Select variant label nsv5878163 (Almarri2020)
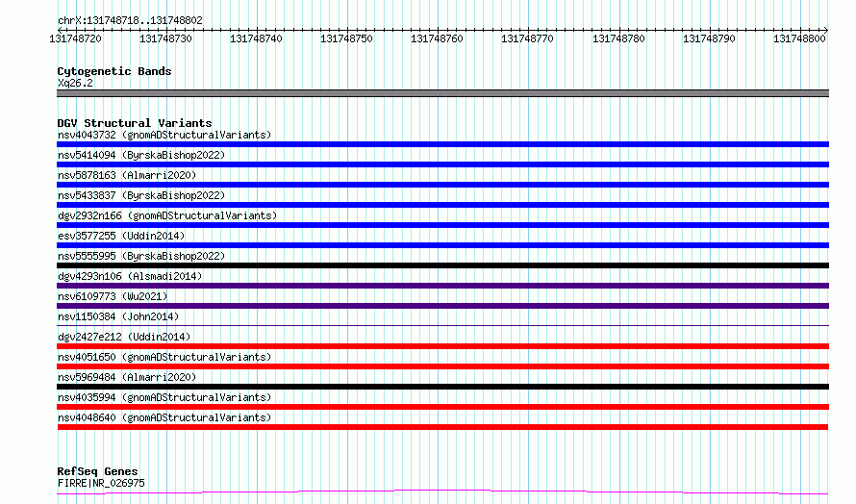 [x=127, y=175]
